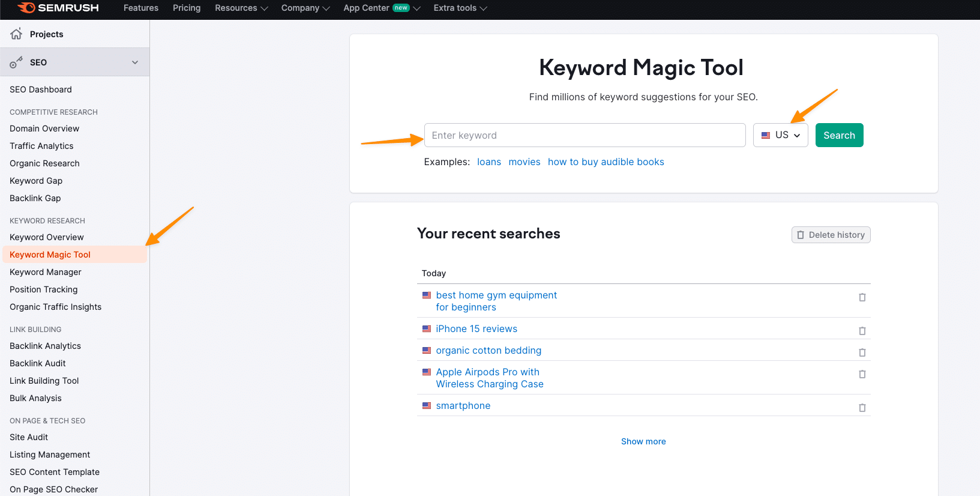The height and width of the screenshot is (496, 980).
Task: Expand the Resources menu
Action: 241,8
